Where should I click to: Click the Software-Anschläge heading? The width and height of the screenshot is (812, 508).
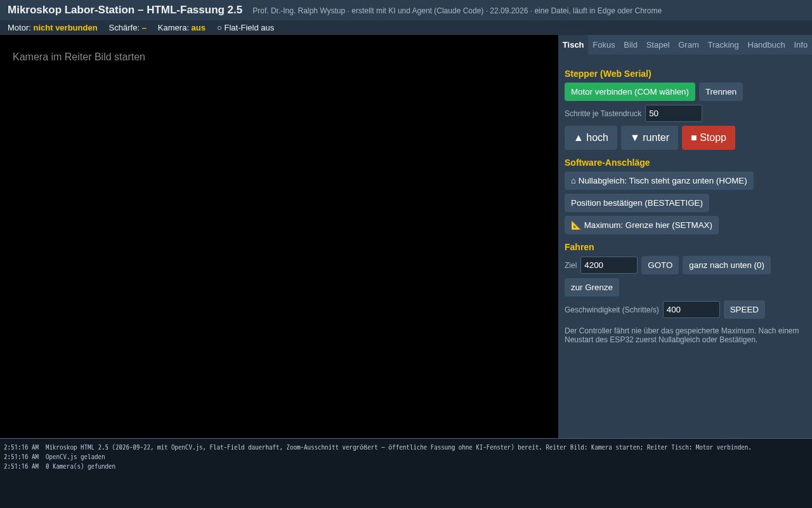coord(607,163)
